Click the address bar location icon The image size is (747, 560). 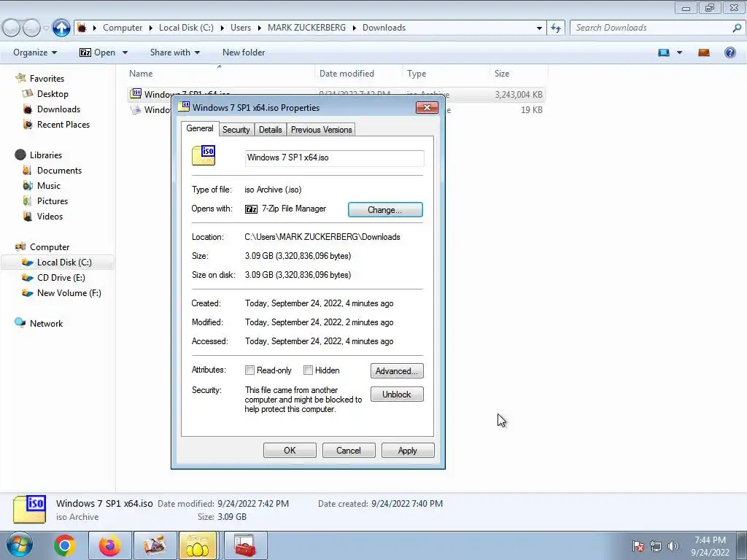coord(82,28)
